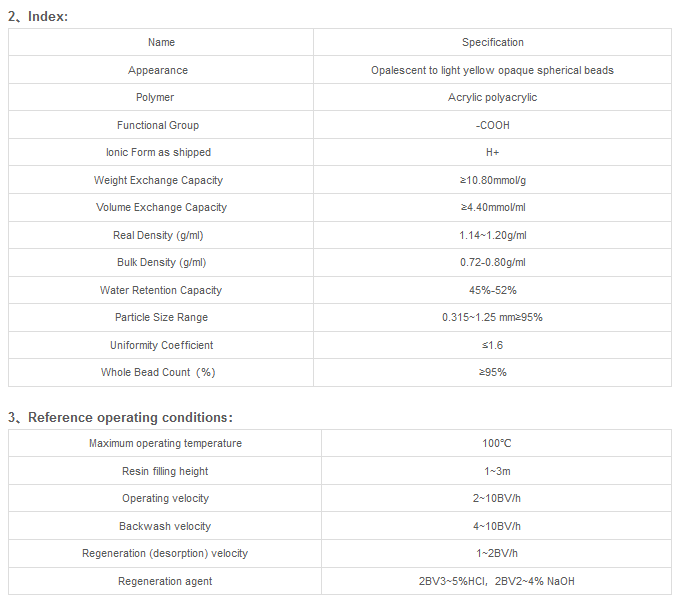Select the "1.14~1.20g/ml" real density value
Image resolution: width=677 pixels, height=601 pixels.
point(492,235)
